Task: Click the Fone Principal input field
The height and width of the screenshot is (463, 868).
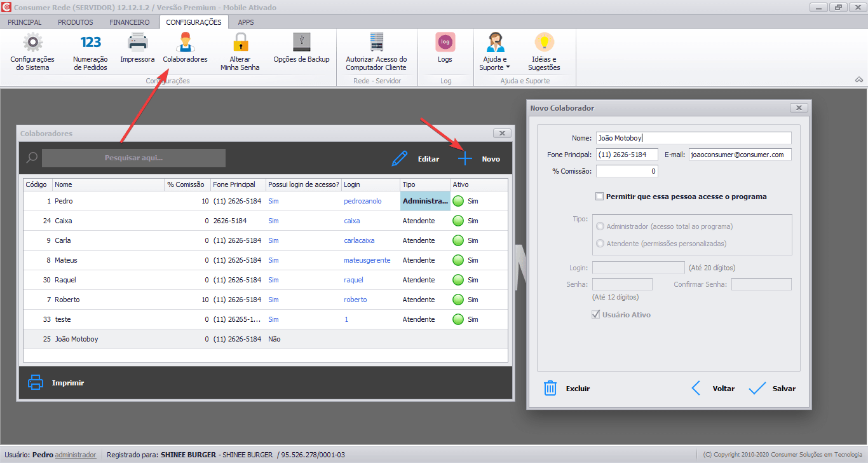Action: point(627,155)
